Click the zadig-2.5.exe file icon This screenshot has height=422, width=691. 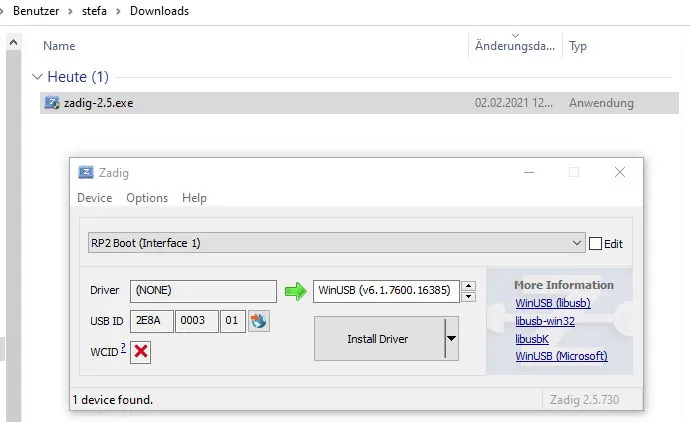(53, 103)
